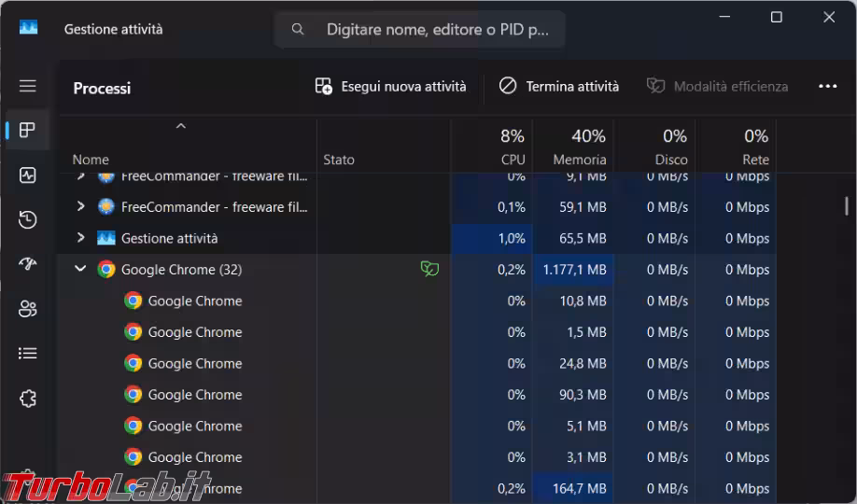
Task: Select the 1.177,1 MB memory cell
Action: 573,270
